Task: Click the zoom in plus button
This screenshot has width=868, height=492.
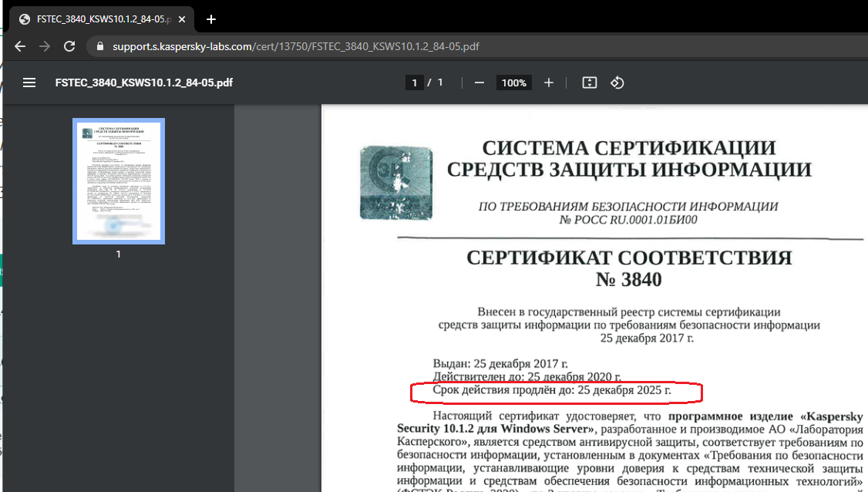Action: tap(549, 83)
